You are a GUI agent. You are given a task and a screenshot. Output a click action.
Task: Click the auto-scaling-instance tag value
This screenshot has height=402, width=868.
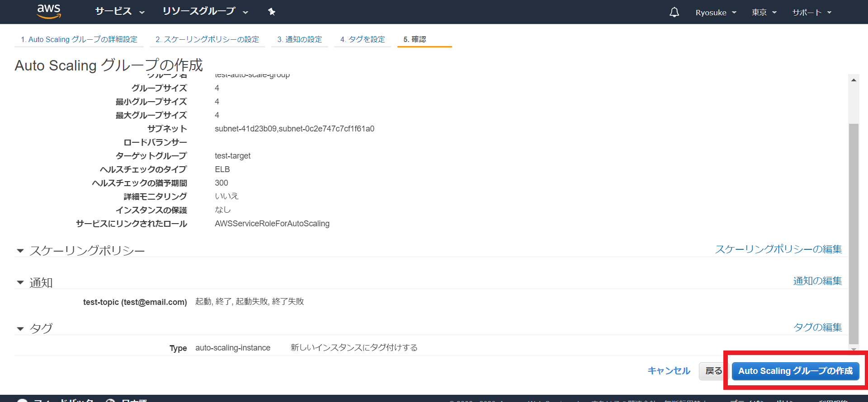click(233, 348)
